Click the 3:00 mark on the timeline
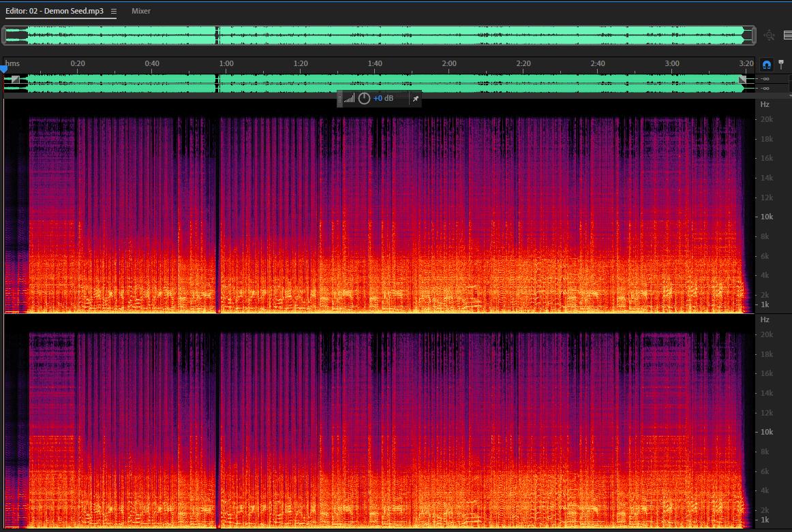Image resolution: width=792 pixels, height=532 pixels. click(672, 63)
